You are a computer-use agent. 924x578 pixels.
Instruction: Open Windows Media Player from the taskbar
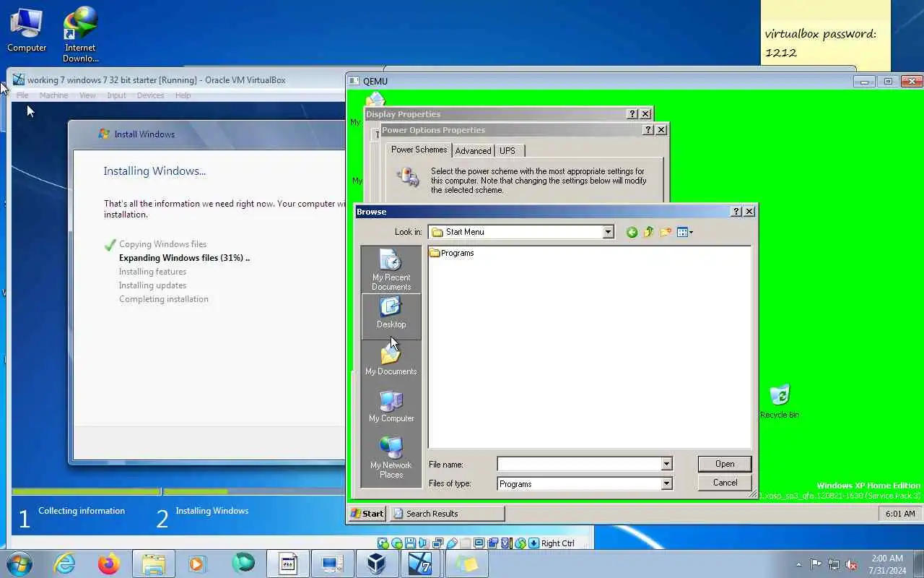pos(197,564)
